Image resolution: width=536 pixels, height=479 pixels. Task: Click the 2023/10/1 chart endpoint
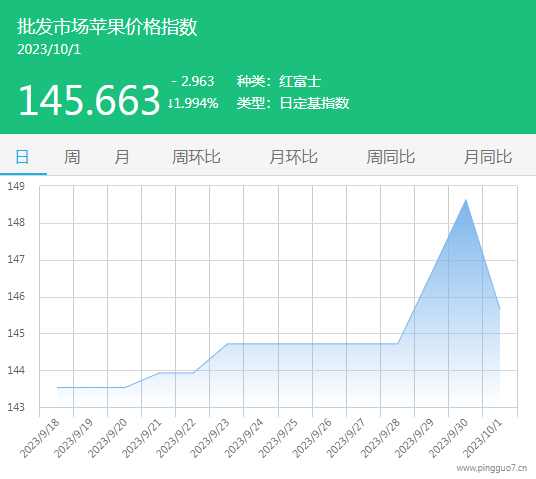pyautogui.click(x=499, y=308)
